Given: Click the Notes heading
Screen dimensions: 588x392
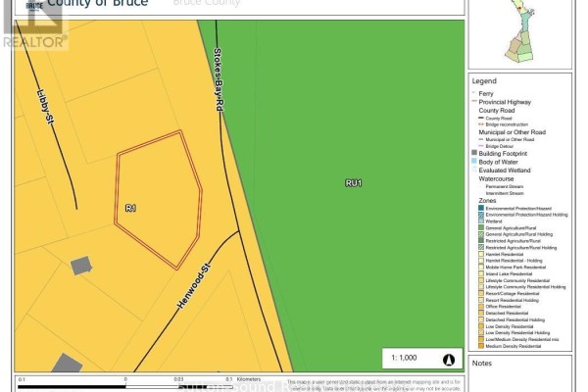Looking at the screenshot, I should (x=482, y=364).
